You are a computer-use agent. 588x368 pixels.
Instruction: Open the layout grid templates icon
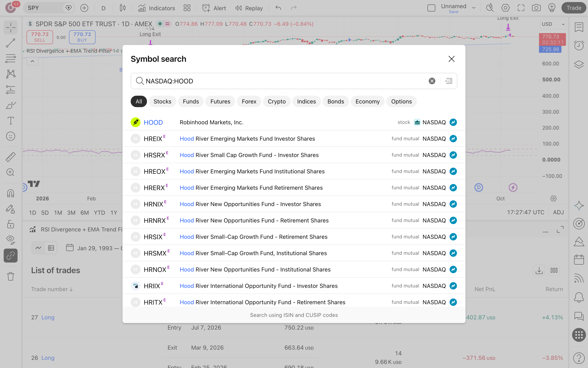[x=187, y=8]
